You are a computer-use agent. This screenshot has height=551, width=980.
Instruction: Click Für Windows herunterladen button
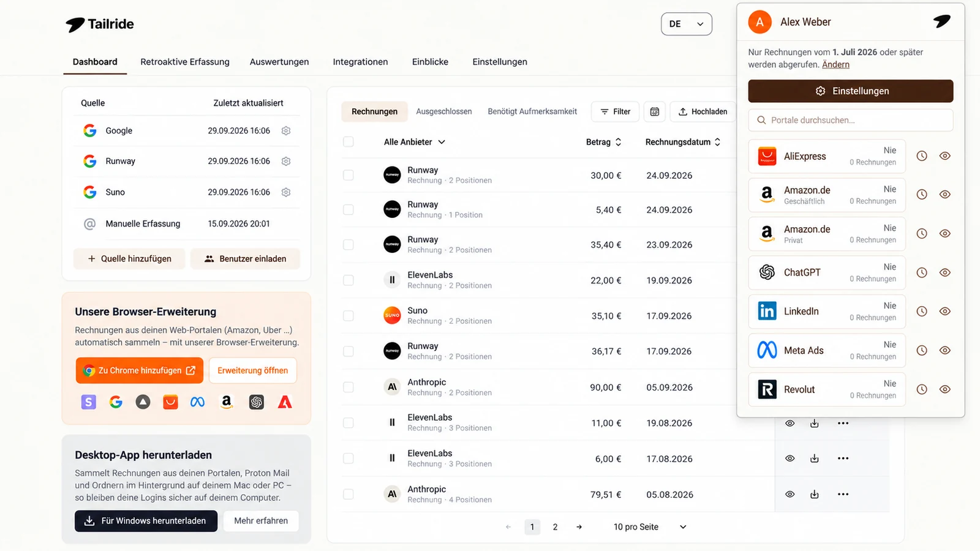(x=146, y=521)
